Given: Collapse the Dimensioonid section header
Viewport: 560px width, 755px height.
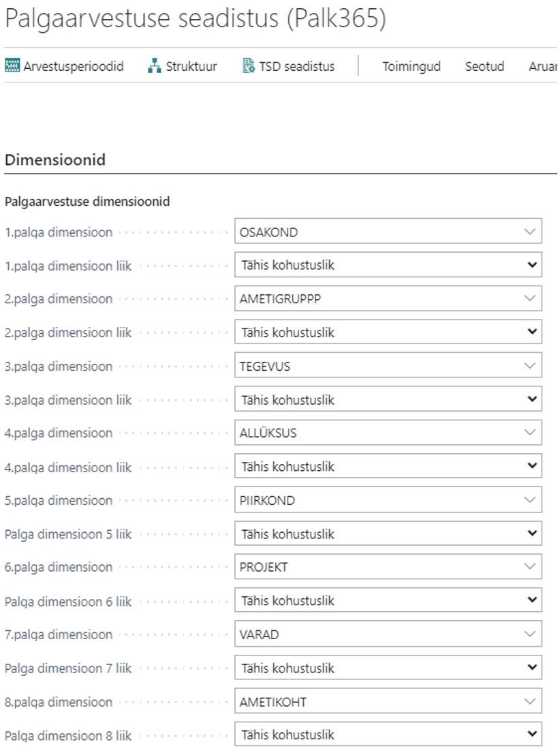Looking at the screenshot, I should (x=55, y=159).
